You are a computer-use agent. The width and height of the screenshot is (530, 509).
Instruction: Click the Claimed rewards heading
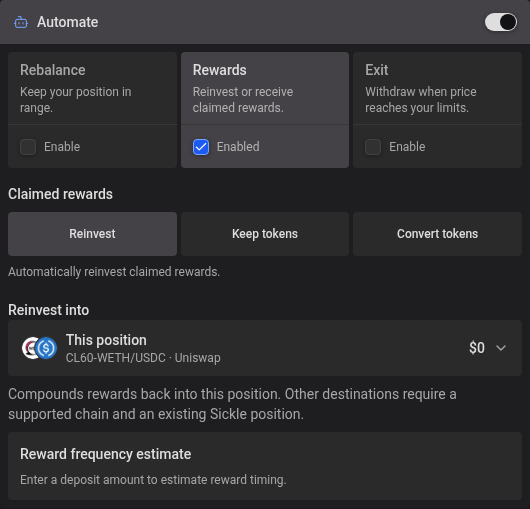tap(61, 194)
